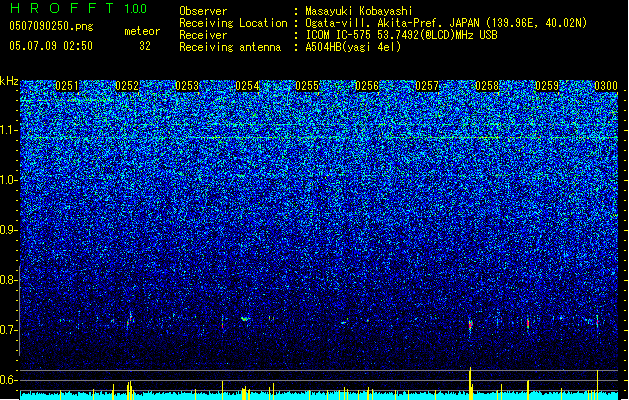Viewport: 629px width, 400px height.
Task: Click the 0258 time marker
Action: (x=487, y=86)
